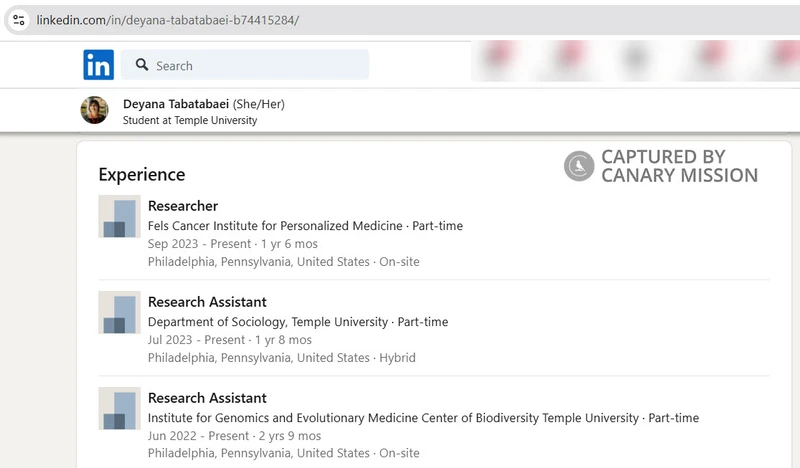Viewport: 800px width, 468px height.
Task: Click the name Deyana Tabatabaei in sticky header
Action: pos(176,104)
